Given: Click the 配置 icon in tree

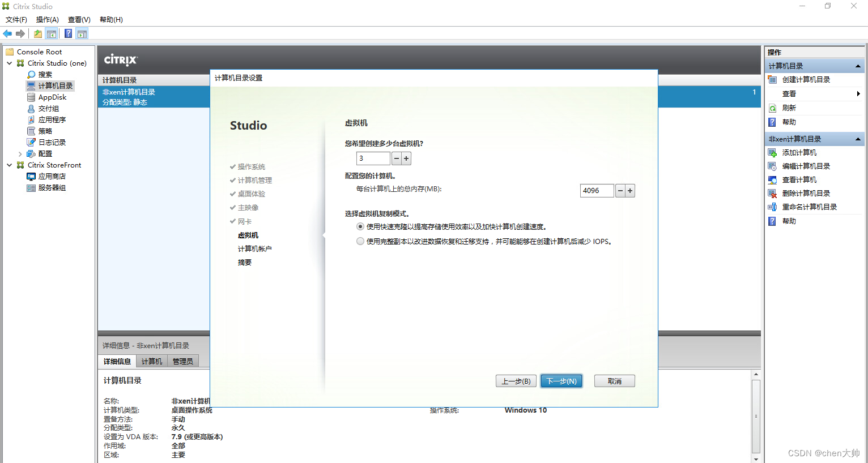Looking at the screenshot, I should (31, 154).
